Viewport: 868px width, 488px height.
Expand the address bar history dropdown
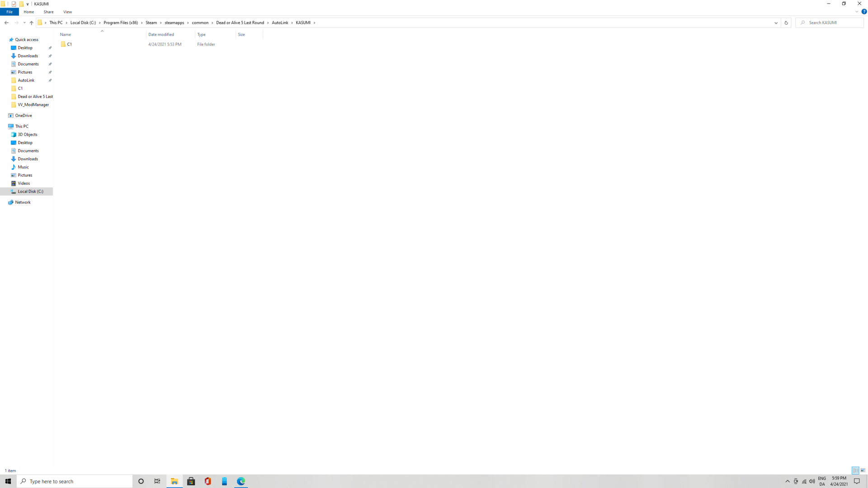pyautogui.click(x=776, y=23)
